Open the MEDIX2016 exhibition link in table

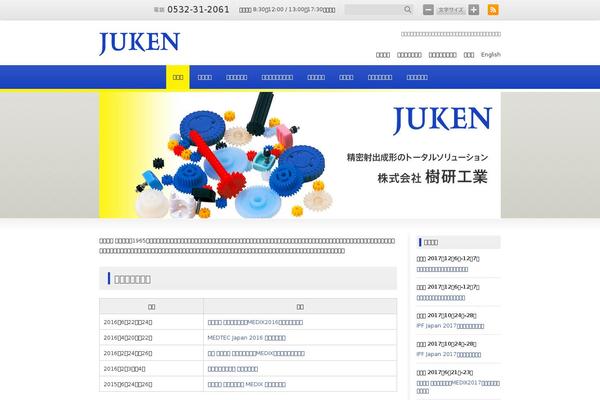[255, 322]
